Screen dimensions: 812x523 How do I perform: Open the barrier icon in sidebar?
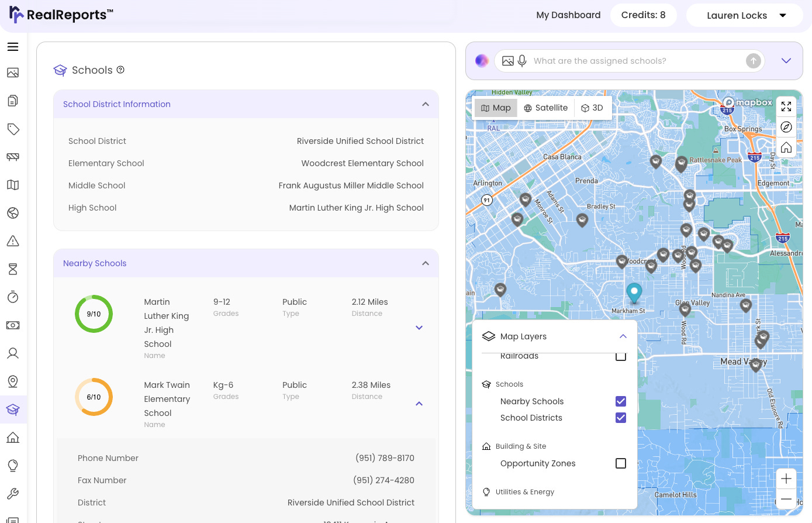click(x=13, y=157)
